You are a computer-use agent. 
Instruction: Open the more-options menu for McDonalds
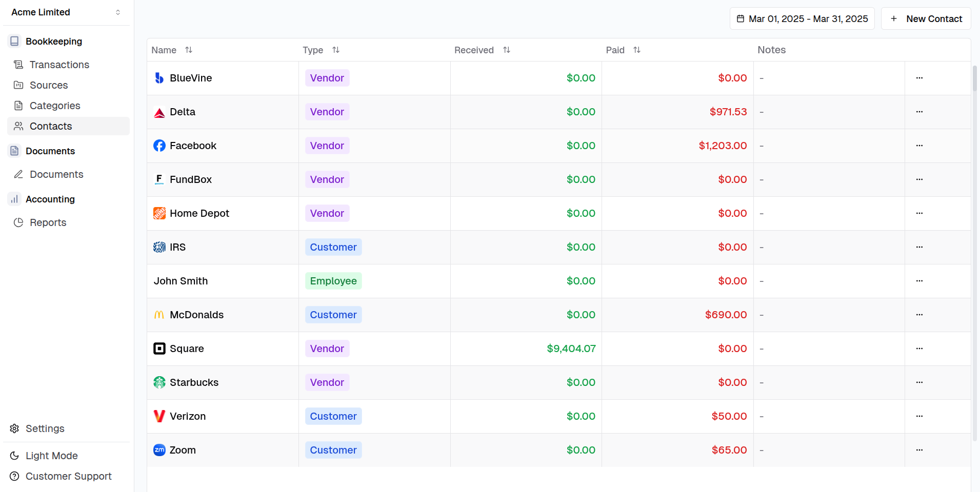919,315
